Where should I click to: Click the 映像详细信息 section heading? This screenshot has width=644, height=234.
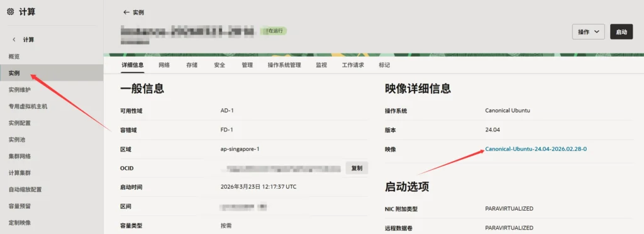[x=418, y=88]
